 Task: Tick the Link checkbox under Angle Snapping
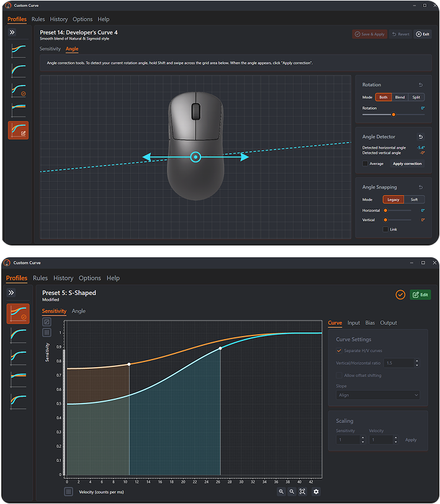pos(385,229)
